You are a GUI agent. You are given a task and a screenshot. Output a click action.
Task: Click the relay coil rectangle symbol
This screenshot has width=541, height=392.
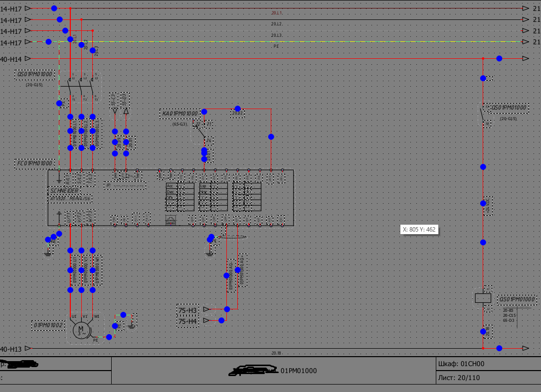click(483, 298)
